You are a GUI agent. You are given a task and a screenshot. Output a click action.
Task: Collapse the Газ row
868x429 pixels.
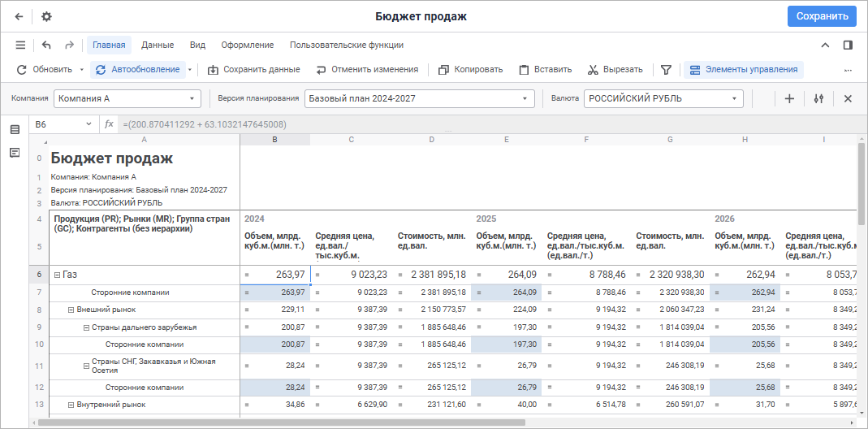[x=56, y=275]
